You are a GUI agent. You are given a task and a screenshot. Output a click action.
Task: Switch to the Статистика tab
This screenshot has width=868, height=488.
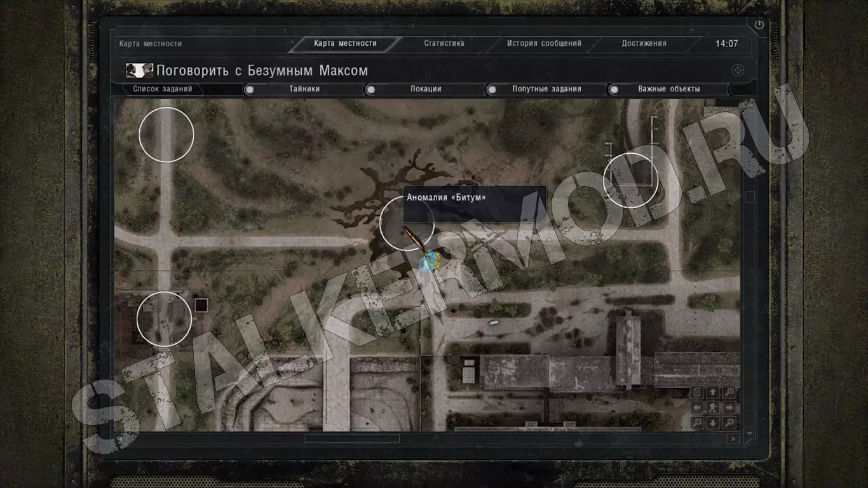coord(444,44)
